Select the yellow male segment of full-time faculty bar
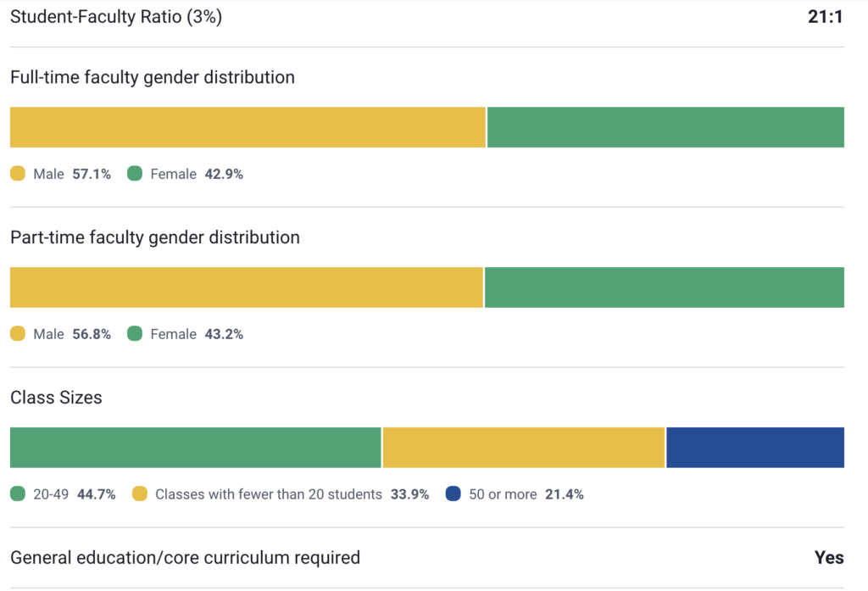This screenshot has height=591, width=868. (248, 127)
